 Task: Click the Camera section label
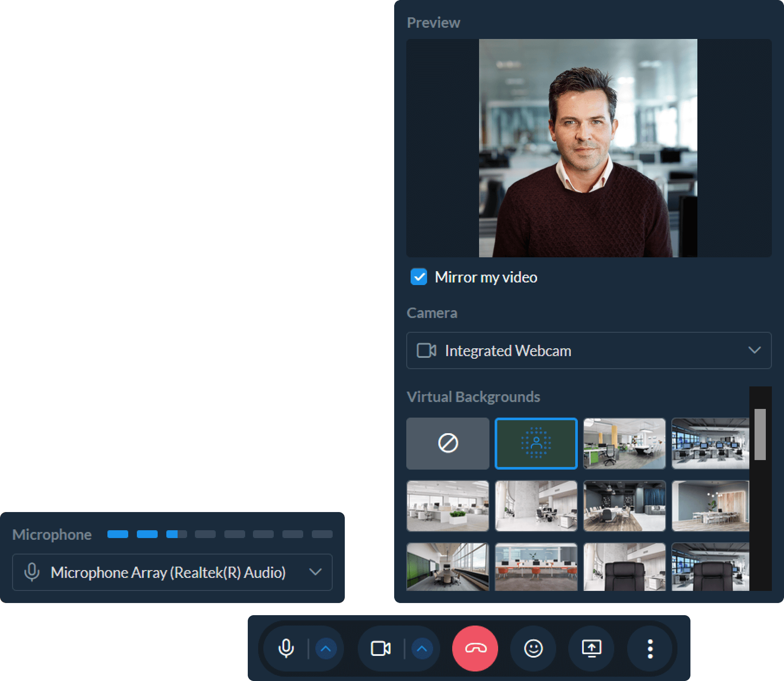point(432,313)
